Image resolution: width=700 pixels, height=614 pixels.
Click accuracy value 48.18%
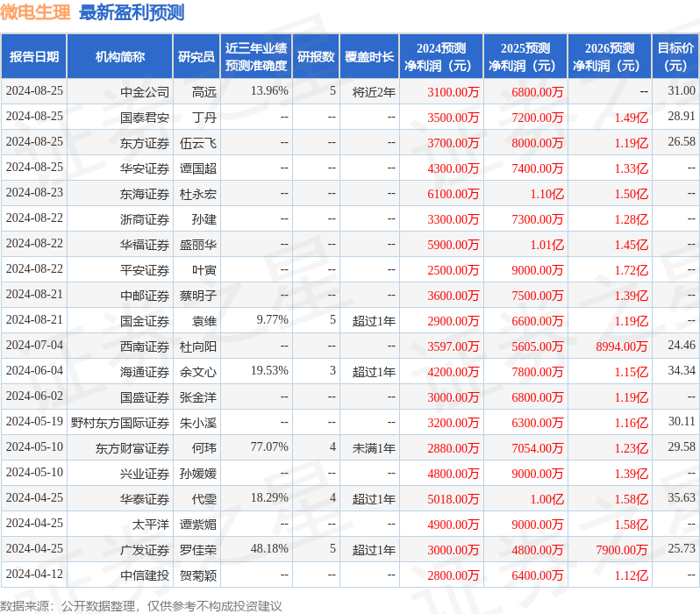pos(269,548)
